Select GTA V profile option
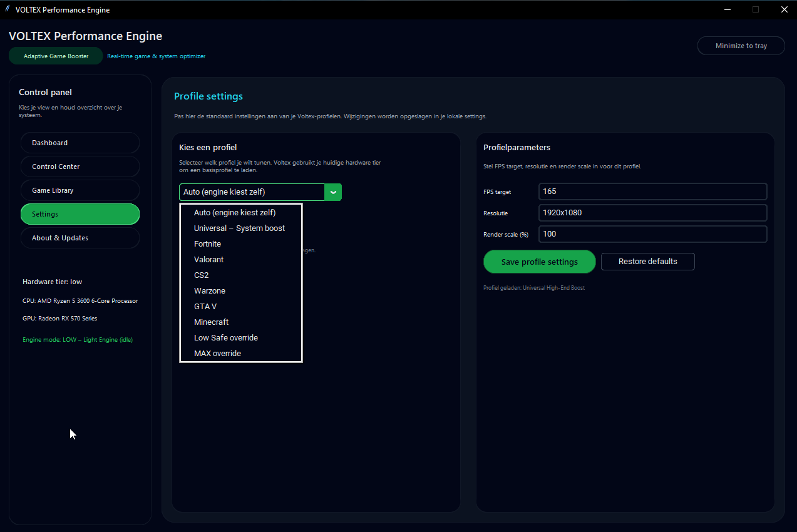 click(205, 307)
